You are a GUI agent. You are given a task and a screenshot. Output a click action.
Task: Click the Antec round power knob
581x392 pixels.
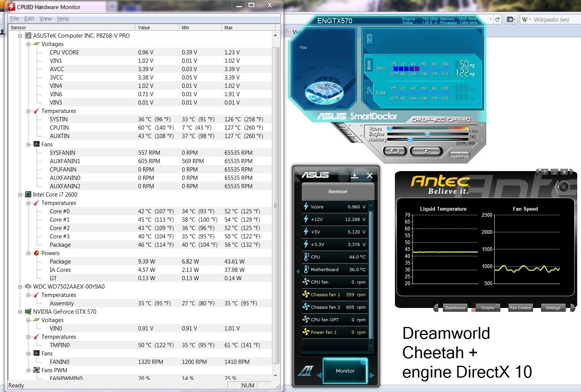564,186
